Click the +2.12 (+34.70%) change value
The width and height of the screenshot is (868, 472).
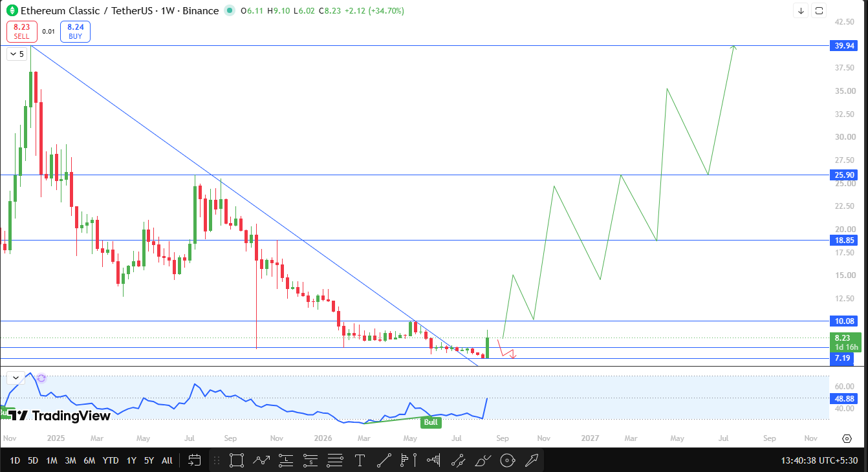click(373, 11)
